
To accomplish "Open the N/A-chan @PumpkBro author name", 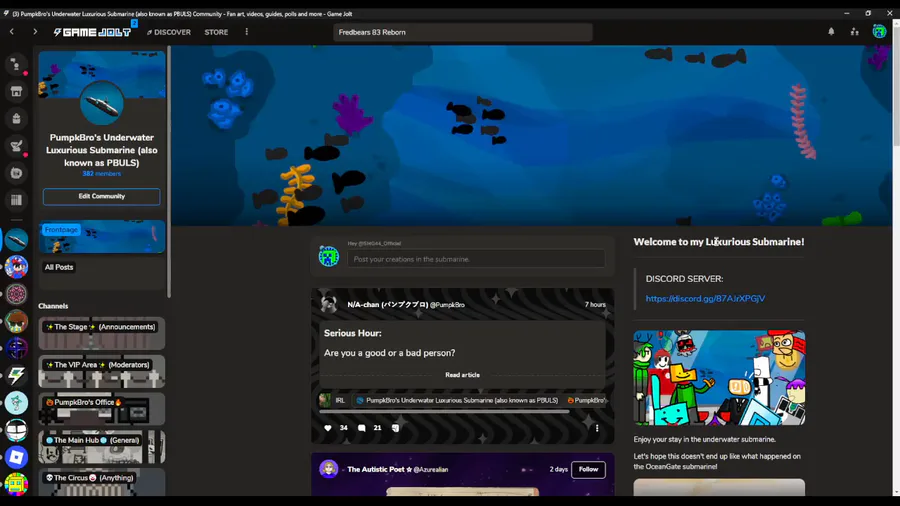I will tap(406, 305).
